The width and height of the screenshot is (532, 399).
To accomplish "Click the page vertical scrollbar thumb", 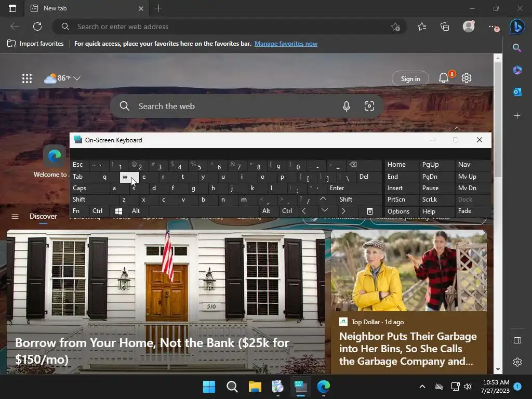I will (x=498, y=119).
